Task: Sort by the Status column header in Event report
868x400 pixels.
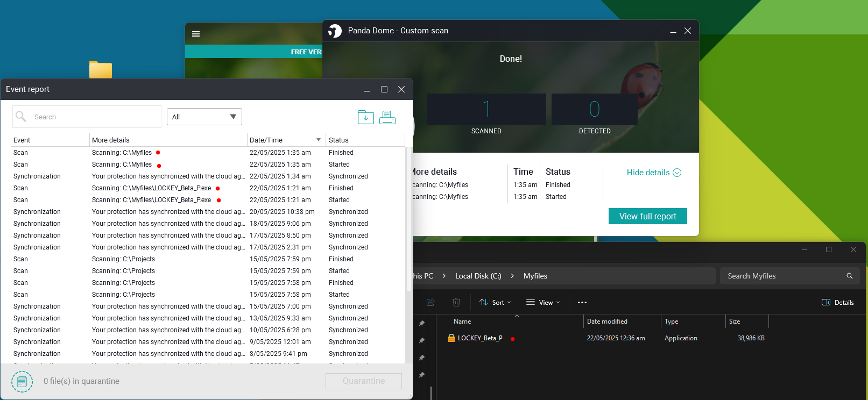Action: click(x=365, y=140)
